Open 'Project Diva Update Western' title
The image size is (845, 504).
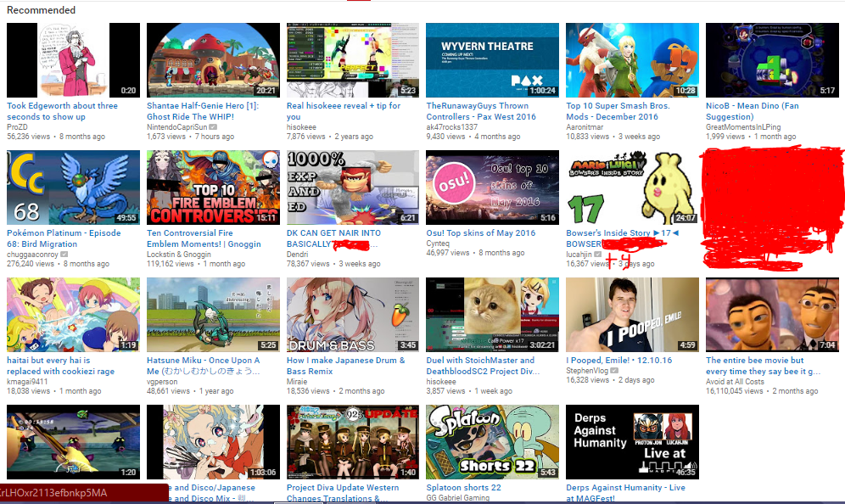(343, 493)
